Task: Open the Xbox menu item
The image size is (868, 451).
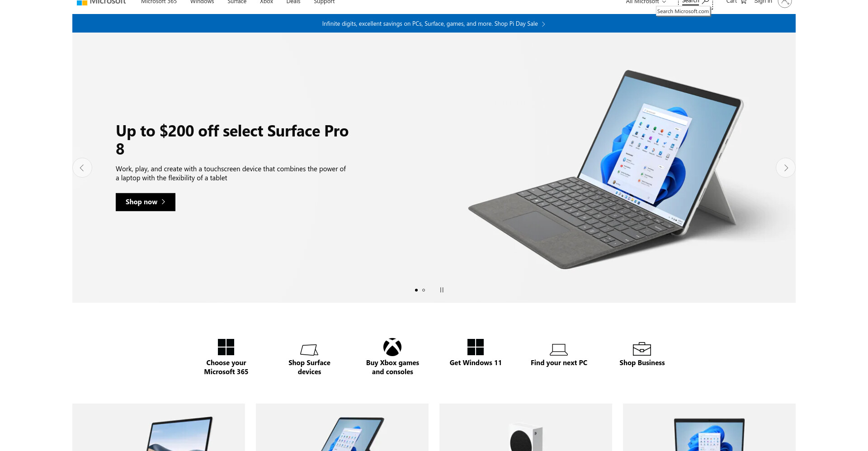Action: click(x=266, y=2)
